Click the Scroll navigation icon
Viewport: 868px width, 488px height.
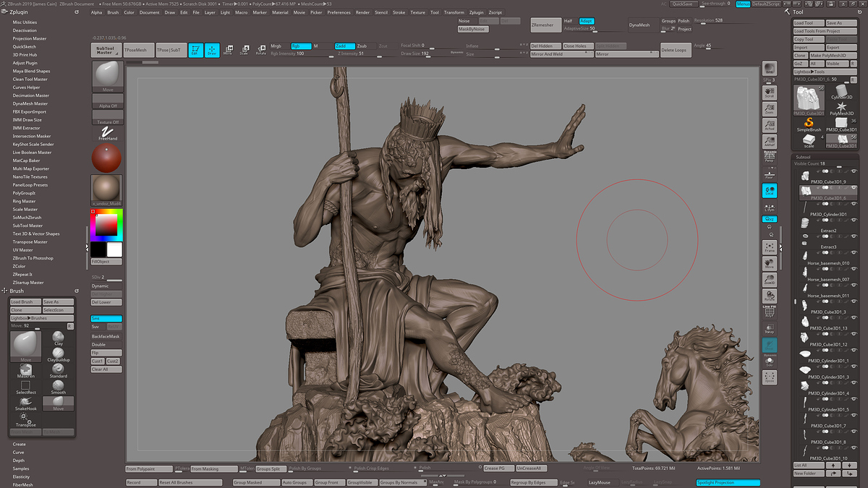click(770, 91)
